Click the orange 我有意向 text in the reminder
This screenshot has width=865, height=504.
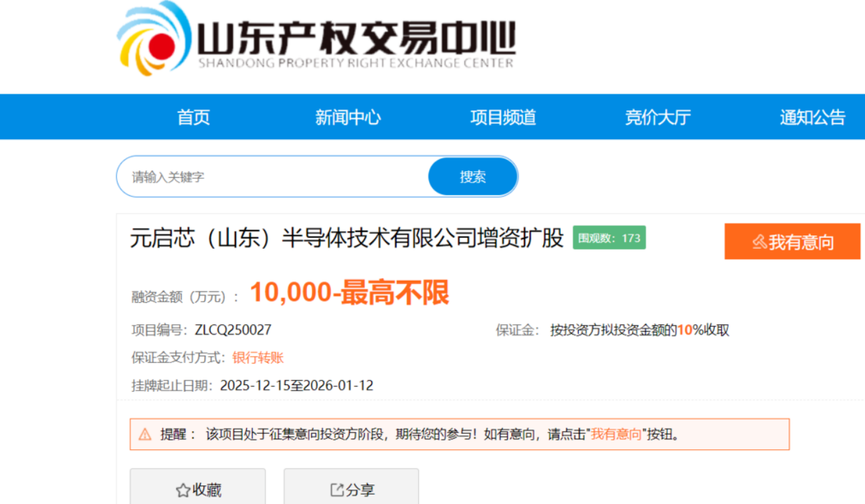616,434
